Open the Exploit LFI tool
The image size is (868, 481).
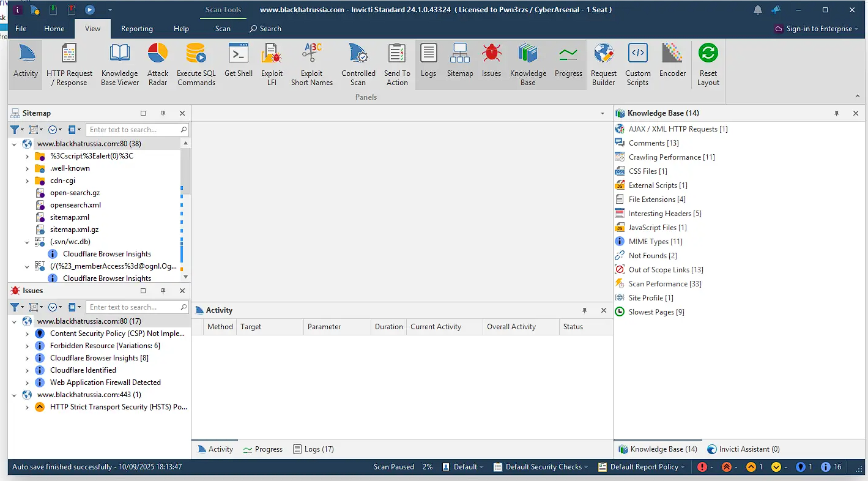pos(272,64)
